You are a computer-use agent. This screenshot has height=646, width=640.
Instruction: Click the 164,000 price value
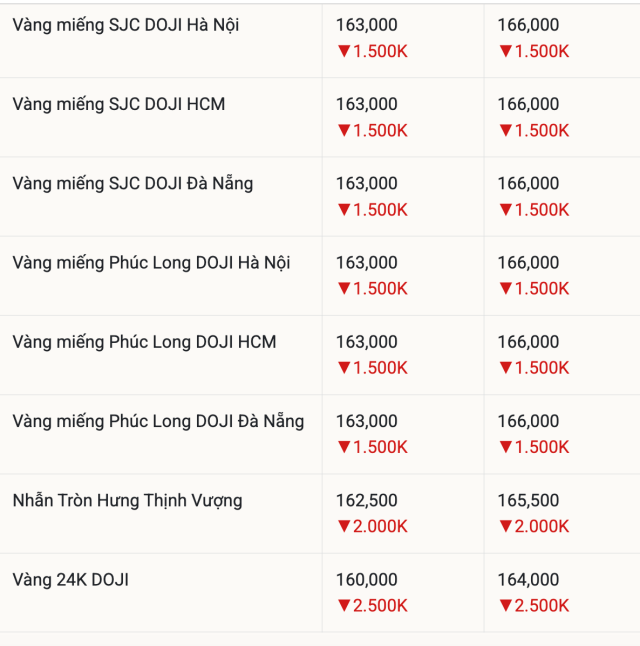528,580
